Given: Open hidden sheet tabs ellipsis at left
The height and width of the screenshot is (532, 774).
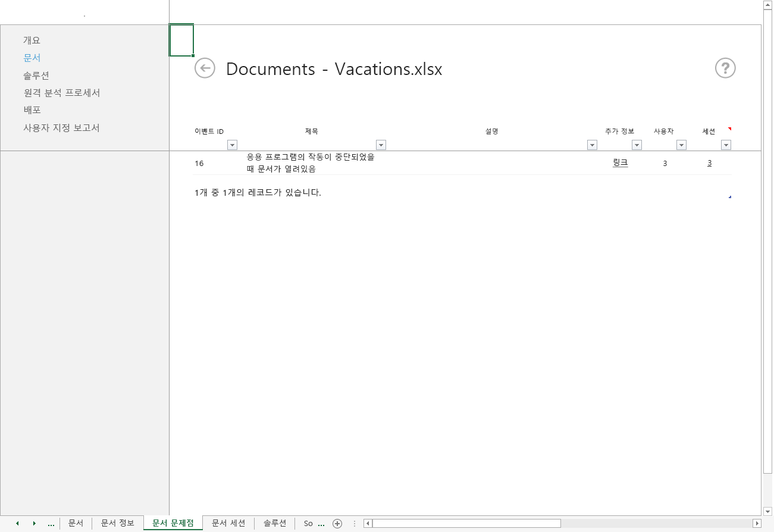Looking at the screenshot, I should coord(51,524).
